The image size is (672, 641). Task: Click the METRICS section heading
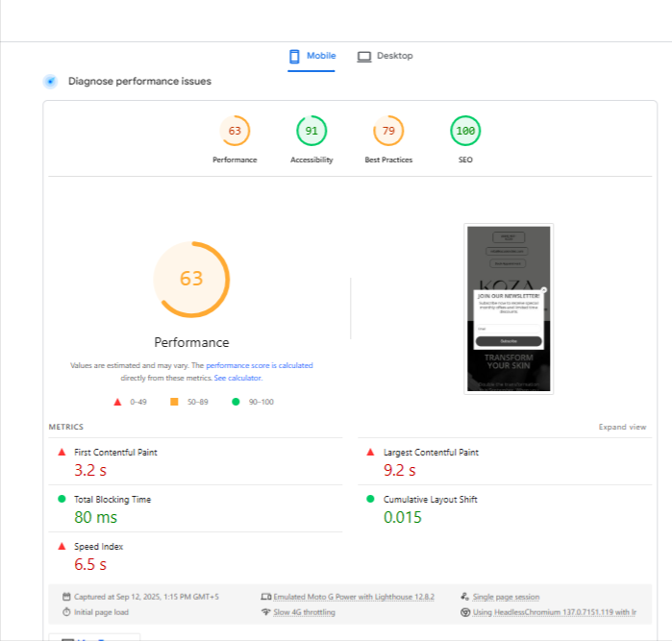66,427
